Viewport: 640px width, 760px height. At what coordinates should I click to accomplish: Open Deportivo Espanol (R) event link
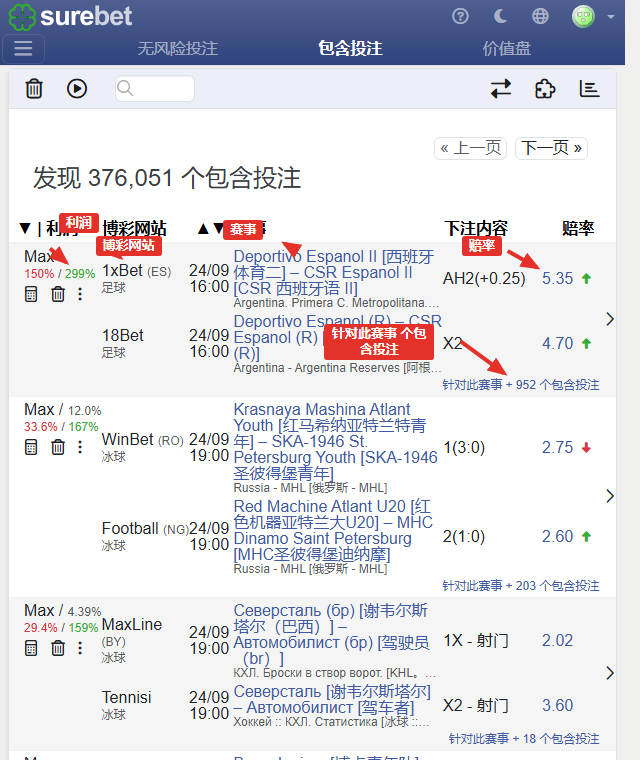click(x=337, y=337)
